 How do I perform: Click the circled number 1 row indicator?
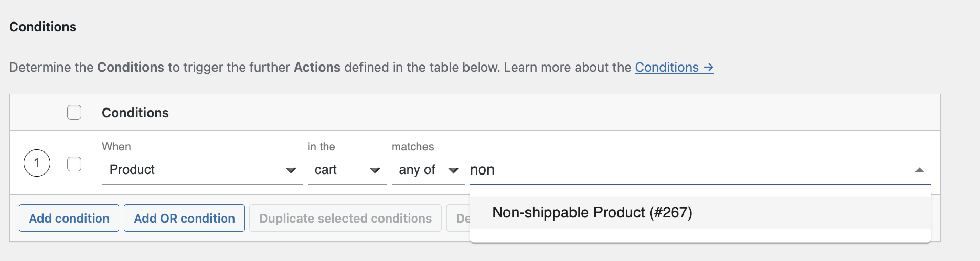37,163
